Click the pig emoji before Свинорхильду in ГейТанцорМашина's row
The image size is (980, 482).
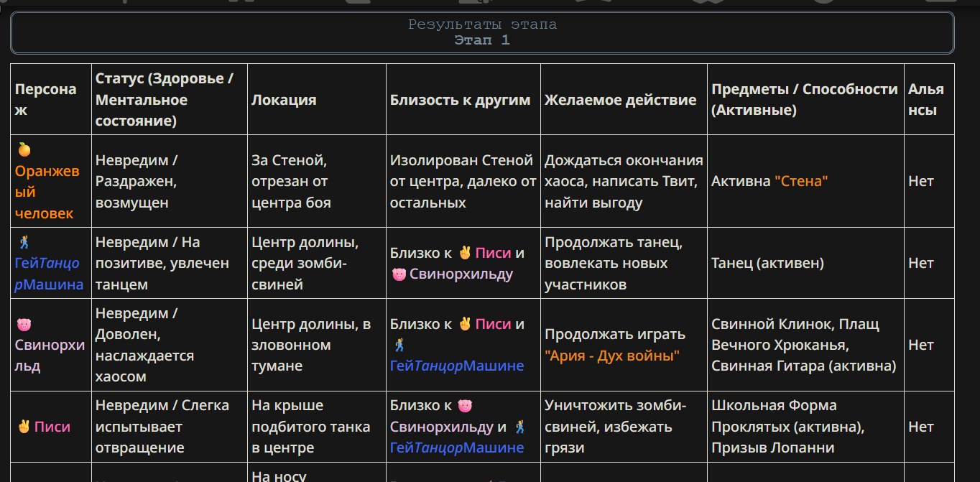pos(399,274)
